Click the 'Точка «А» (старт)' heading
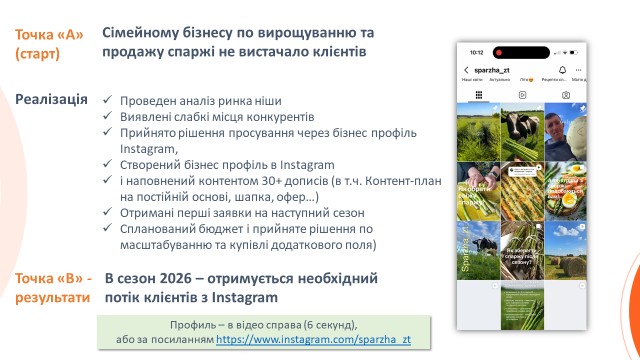The width and height of the screenshot is (640, 360). click(49, 44)
